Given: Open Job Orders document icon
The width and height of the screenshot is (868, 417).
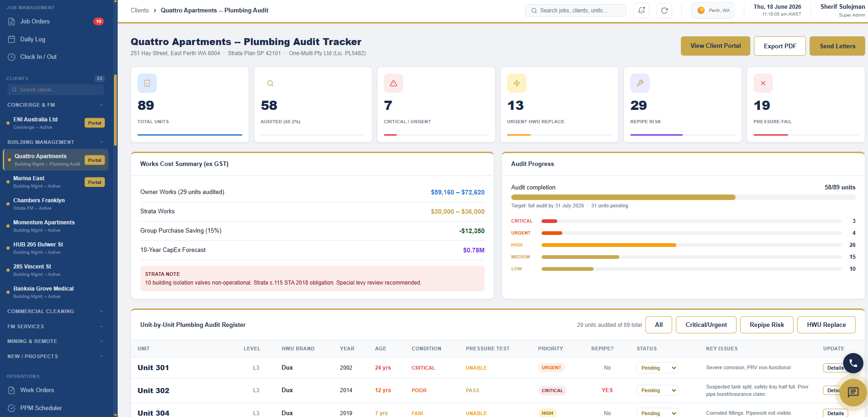Looking at the screenshot, I should (11, 22).
